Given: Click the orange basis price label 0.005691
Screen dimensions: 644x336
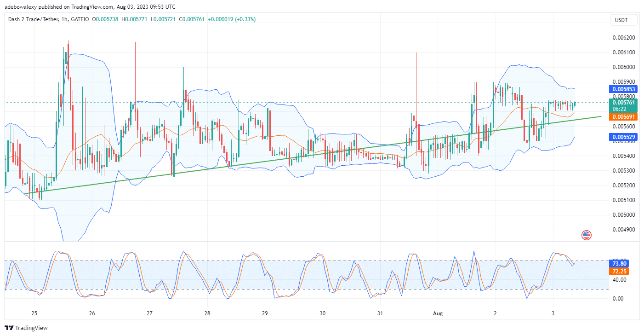Looking at the screenshot, I should (623, 117).
